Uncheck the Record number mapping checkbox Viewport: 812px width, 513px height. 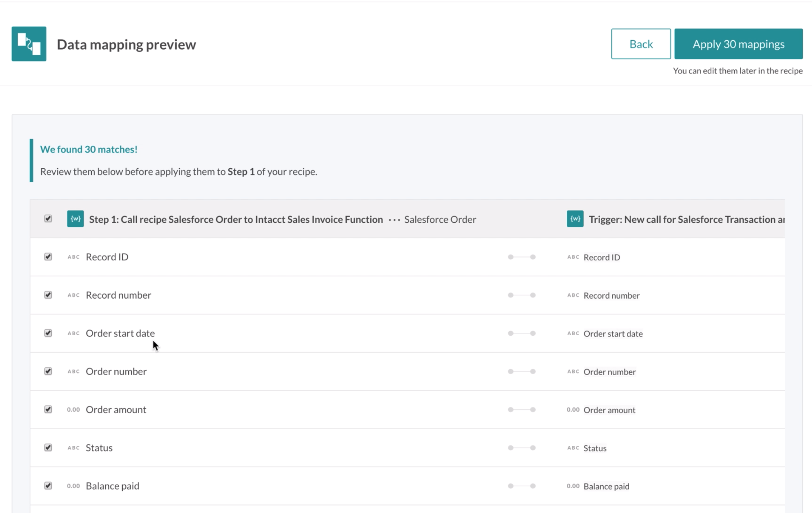pyautogui.click(x=48, y=295)
